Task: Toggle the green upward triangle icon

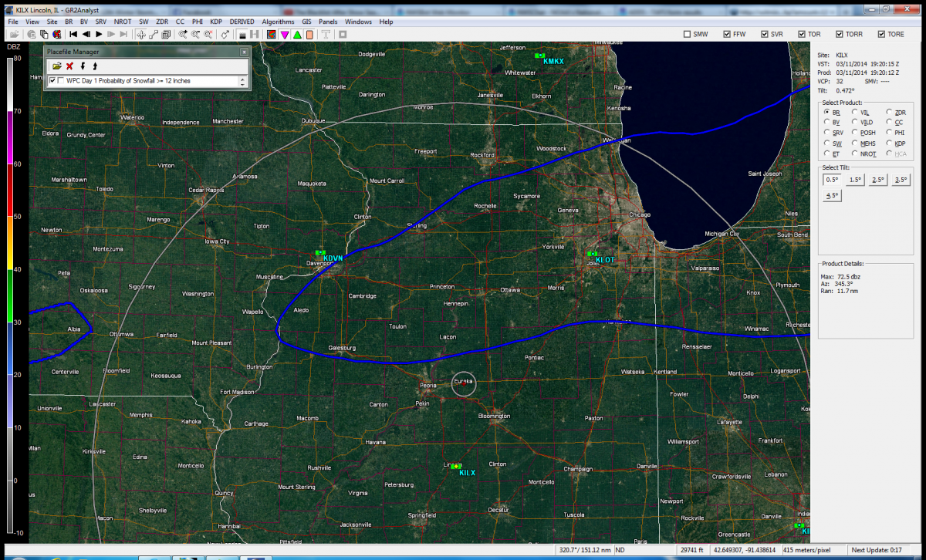Action: (297, 34)
